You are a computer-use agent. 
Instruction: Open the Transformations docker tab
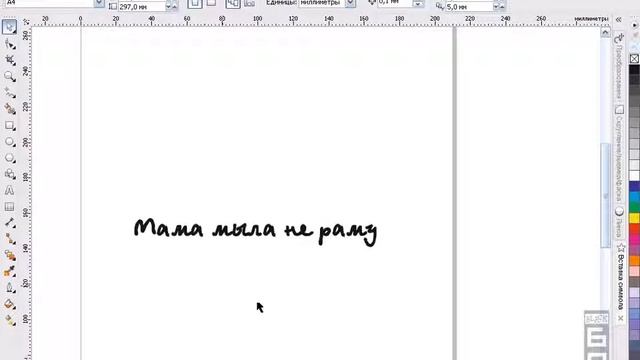click(619, 67)
